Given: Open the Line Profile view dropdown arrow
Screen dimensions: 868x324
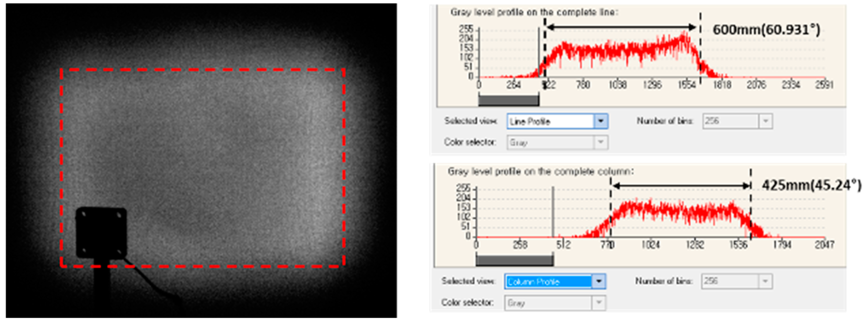Looking at the screenshot, I should pos(601,121).
